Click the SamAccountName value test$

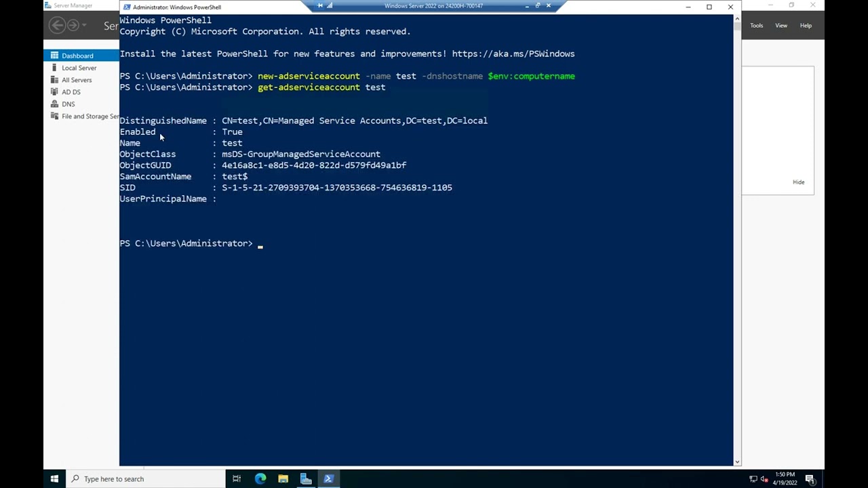[235, 176]
